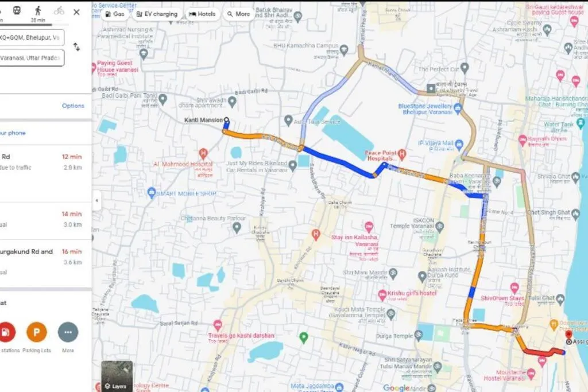The width and height of the screenshot is (588, 392).
Task: Select the walking travel mode
Action: (38, 11)
